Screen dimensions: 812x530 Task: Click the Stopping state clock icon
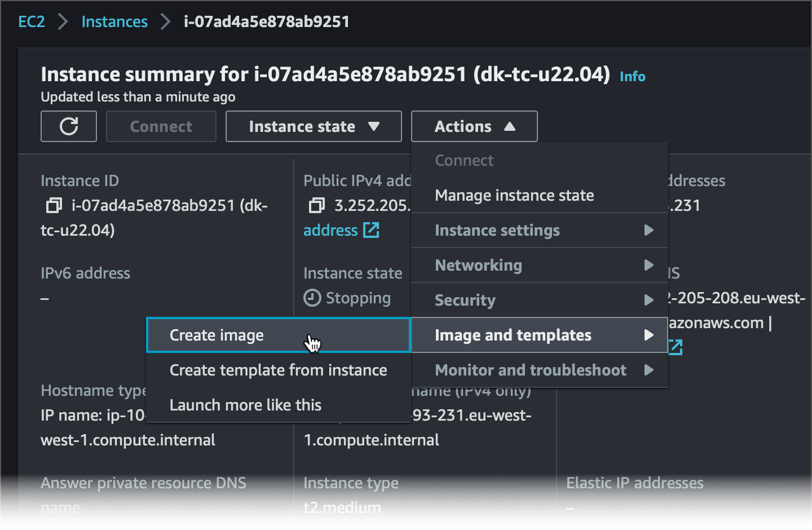click(x=312, y=298)
